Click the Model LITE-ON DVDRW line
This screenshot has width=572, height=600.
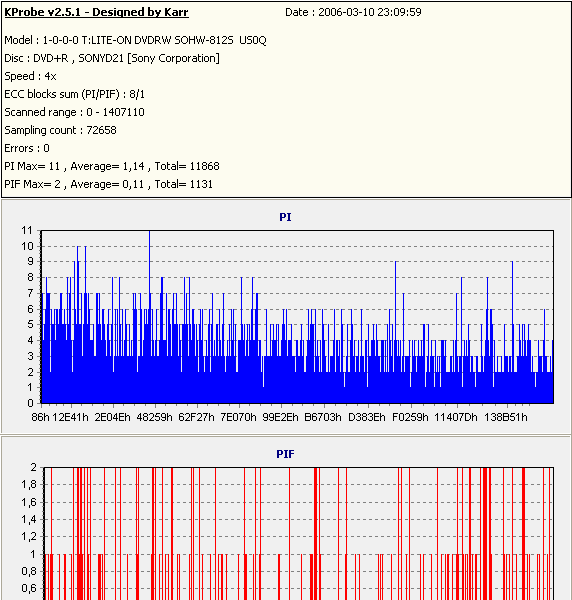(x=135, y=40)
